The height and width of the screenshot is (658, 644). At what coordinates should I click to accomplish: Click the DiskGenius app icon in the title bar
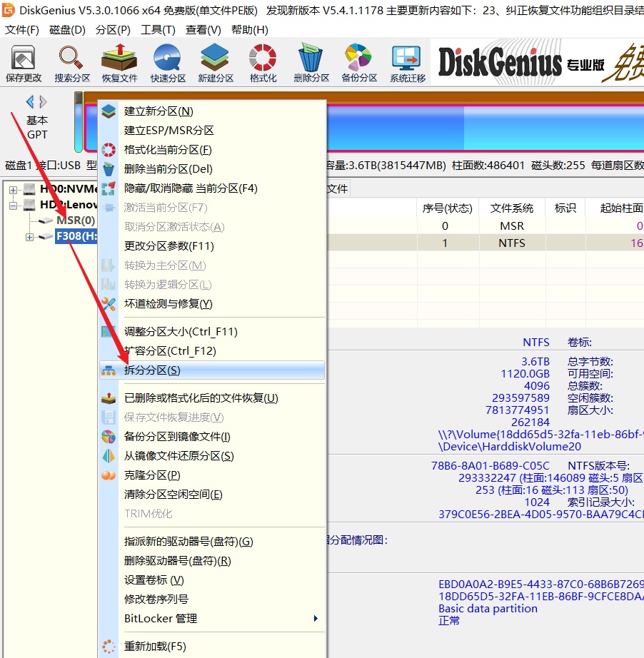9,10
